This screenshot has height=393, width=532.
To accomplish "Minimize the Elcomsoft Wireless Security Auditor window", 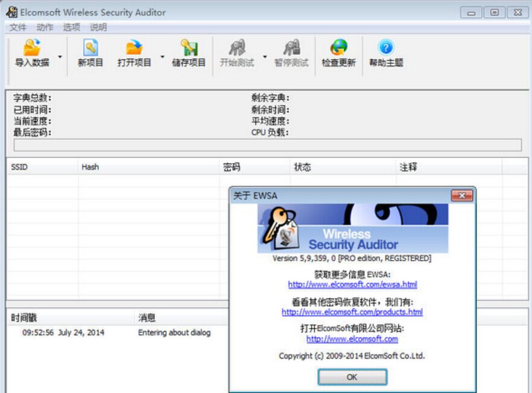I will (x=471, y=13).
